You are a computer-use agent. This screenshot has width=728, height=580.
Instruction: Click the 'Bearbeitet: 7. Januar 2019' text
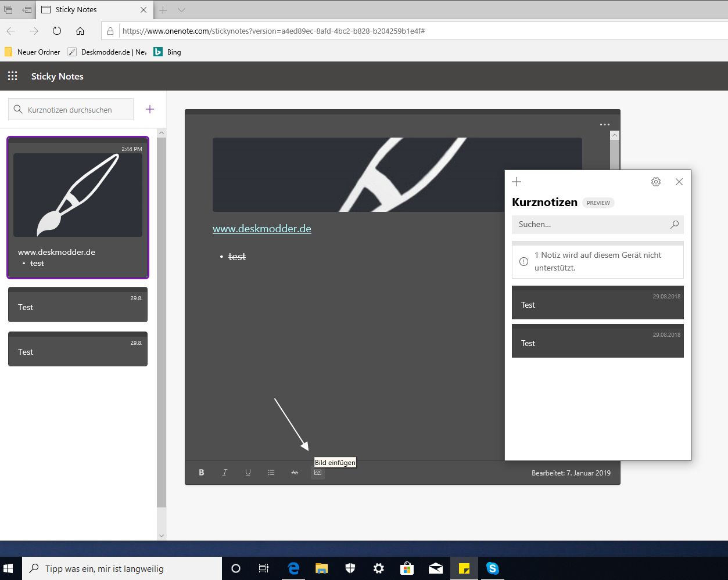pos(571,473)
